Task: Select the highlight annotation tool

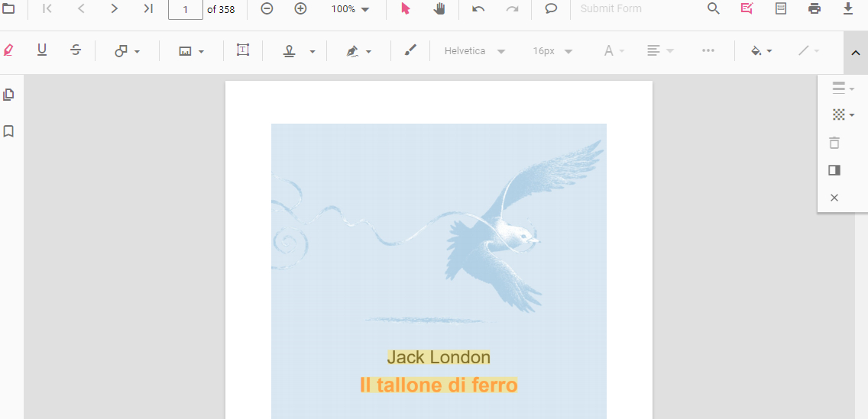Action: click(x=8, y=50)
